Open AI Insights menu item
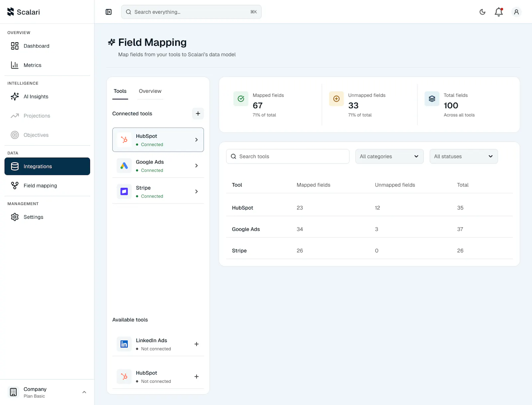532x405 pixels. [x=47, y=96]
